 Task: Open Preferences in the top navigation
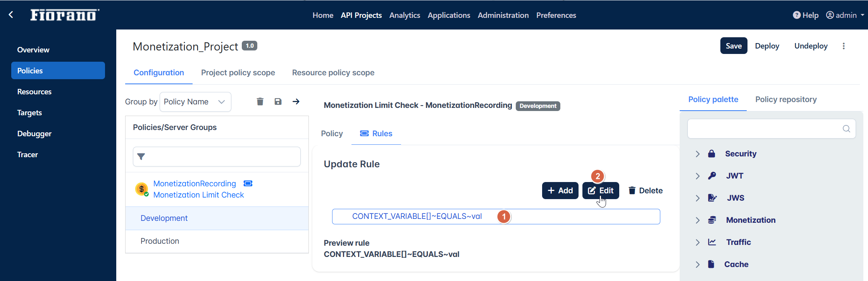click(556, 15)
